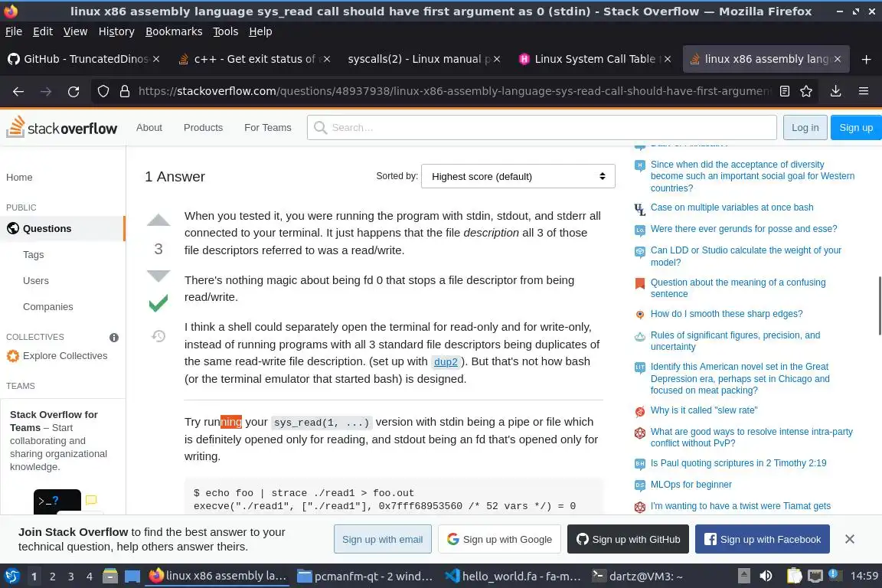Upvote the answer with the up arrow
Screen dimensions: 882x588
click(158, 220)
